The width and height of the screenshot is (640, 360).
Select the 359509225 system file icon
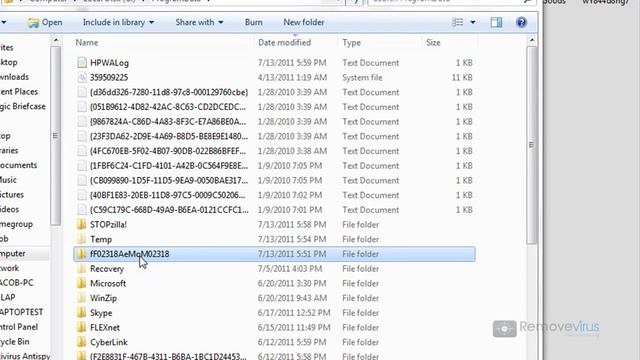point(82,77)
